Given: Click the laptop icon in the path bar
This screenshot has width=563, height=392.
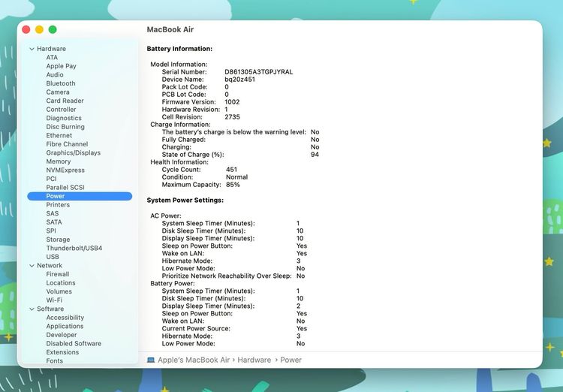Looking at the screenshot, I should [x=151, y=360].
